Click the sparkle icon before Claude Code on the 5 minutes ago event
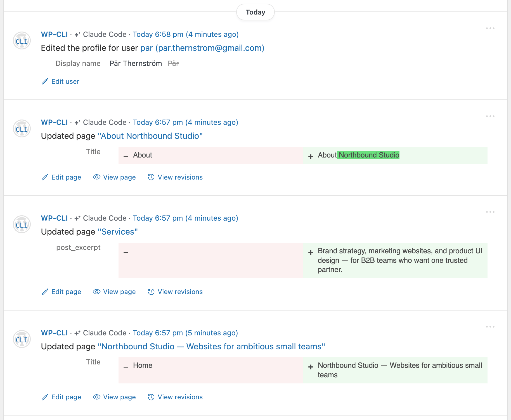The image size is (511, 420). coord(77,333)
